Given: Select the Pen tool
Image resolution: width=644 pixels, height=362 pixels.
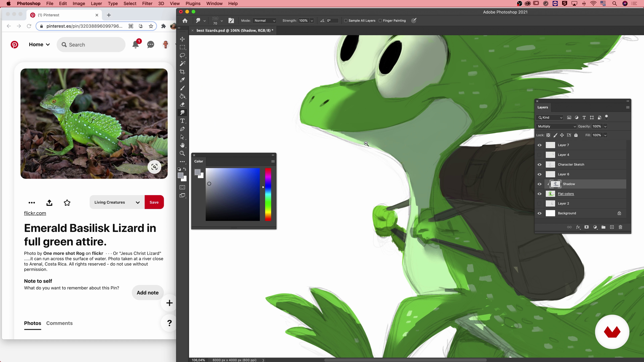Looking at the screenshot, I should coord(182,129).
